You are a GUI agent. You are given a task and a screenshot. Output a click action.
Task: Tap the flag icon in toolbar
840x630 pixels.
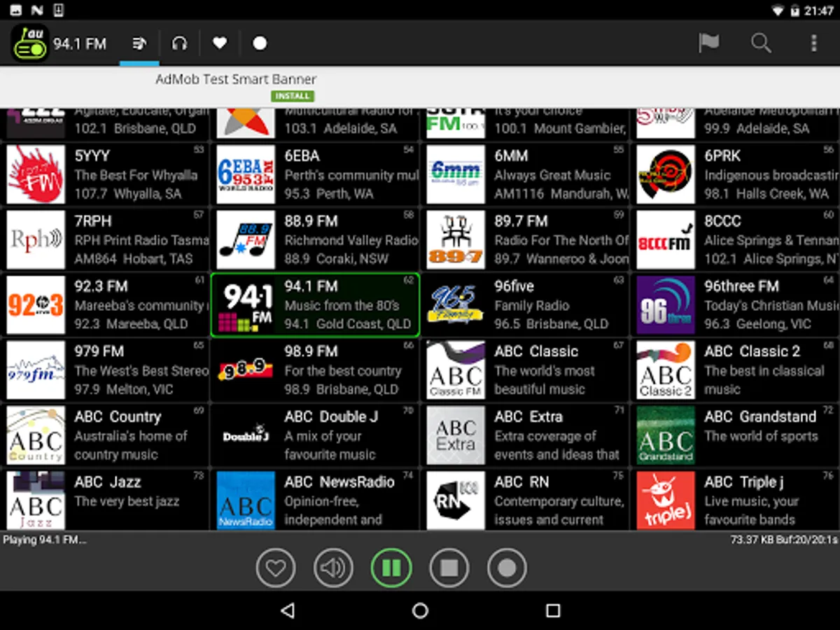[x=708, y=43]
